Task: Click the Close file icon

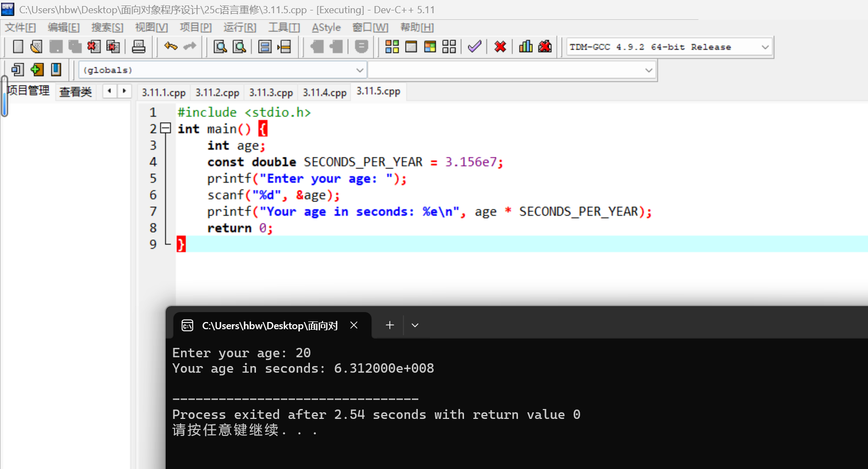Action: [94, 47]
